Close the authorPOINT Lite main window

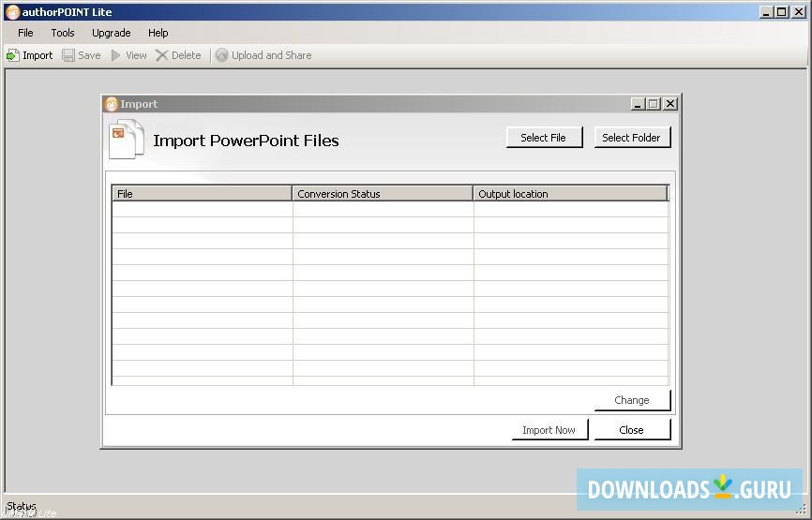(x=799, y=12)
